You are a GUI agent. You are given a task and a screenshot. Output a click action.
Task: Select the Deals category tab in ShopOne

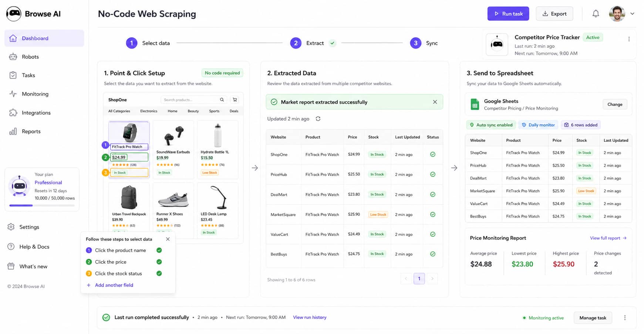(234, 111)
